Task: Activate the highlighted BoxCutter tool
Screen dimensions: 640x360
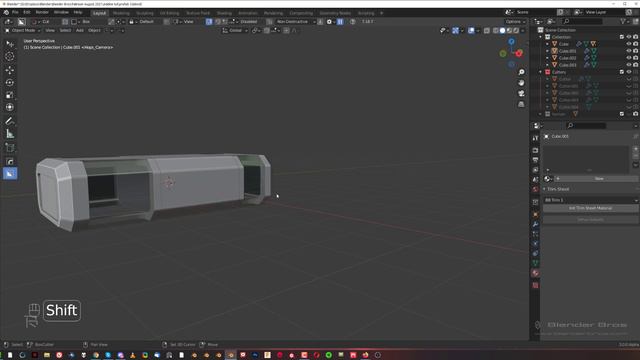Action: (x=10, y=173)
